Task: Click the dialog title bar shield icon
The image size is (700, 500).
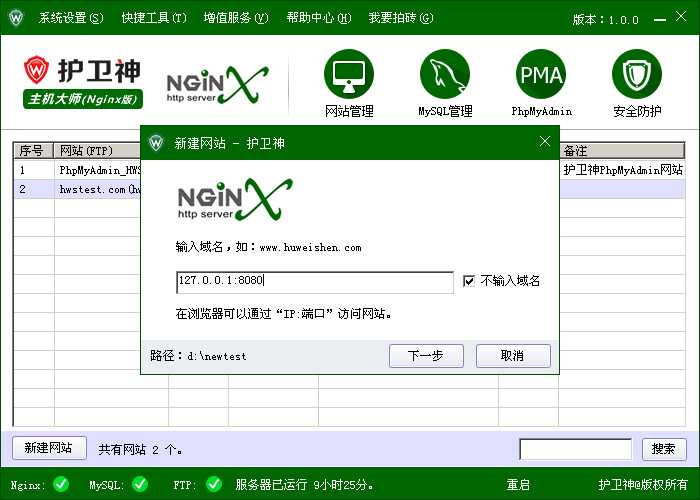Action: pyautogui.click(x=156, y=143)
